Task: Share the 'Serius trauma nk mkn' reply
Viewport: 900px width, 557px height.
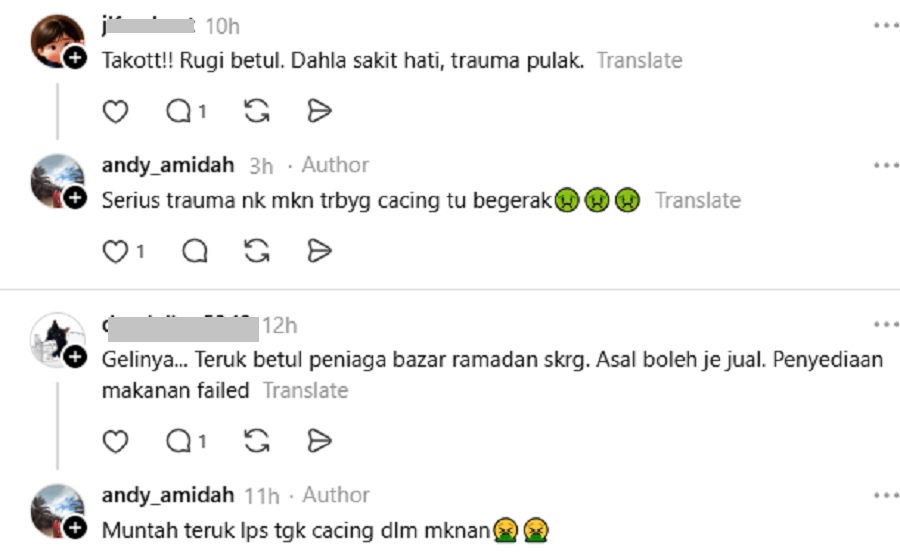Action: pos(319,251)
